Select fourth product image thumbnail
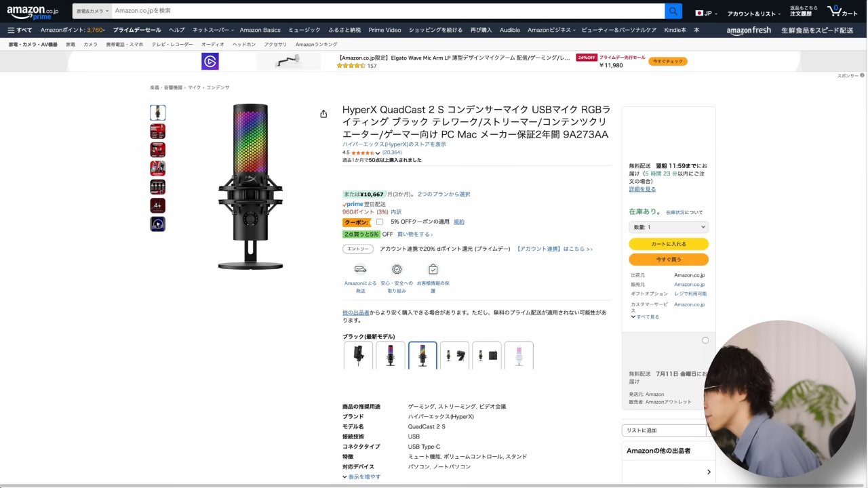 point(157,168)
